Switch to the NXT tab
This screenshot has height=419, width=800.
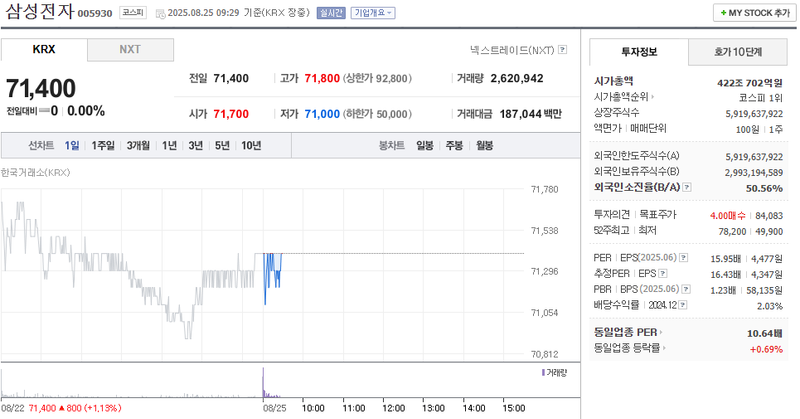pyautogui.click(x=130, y=50)
